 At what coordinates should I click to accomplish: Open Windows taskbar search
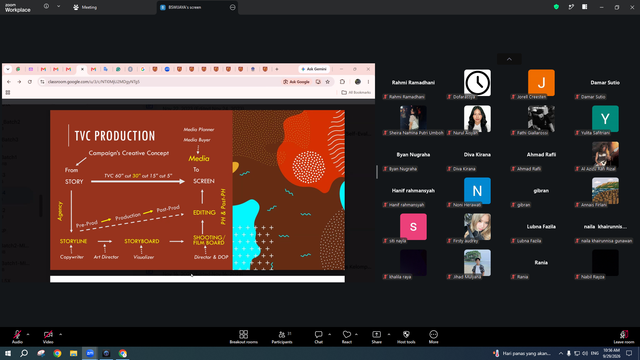24,353
